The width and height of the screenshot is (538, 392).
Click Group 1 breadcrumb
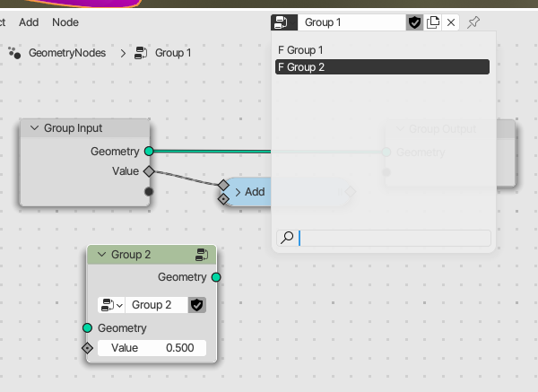click(173, 53)
